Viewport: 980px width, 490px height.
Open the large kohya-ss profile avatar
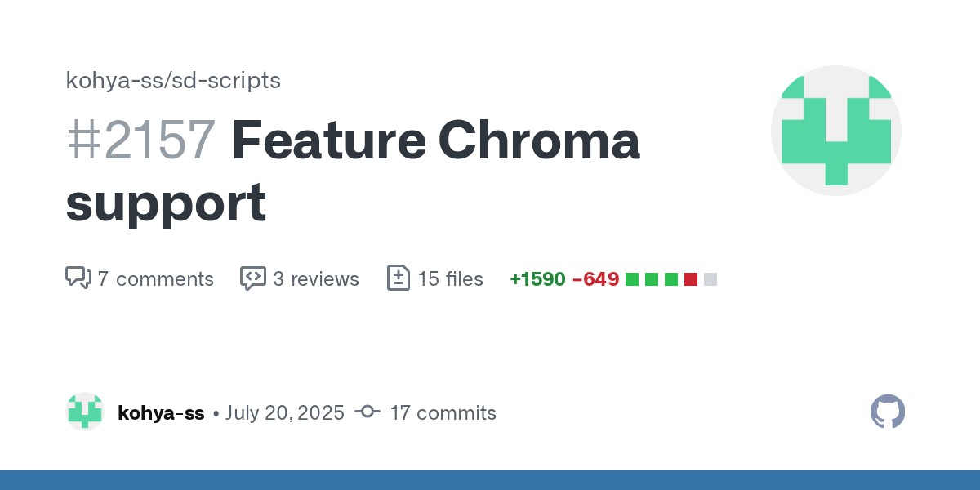click(835, 131)
